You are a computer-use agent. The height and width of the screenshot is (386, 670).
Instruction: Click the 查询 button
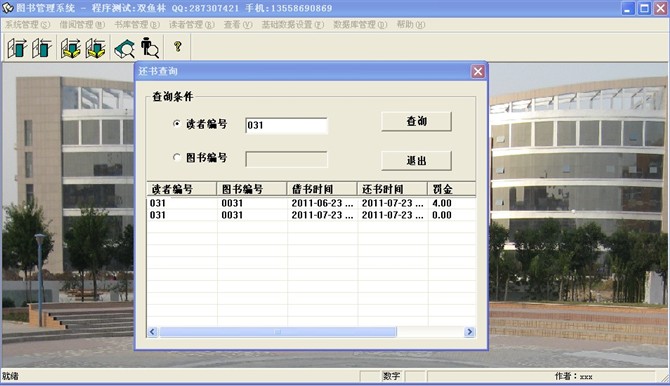416,121
